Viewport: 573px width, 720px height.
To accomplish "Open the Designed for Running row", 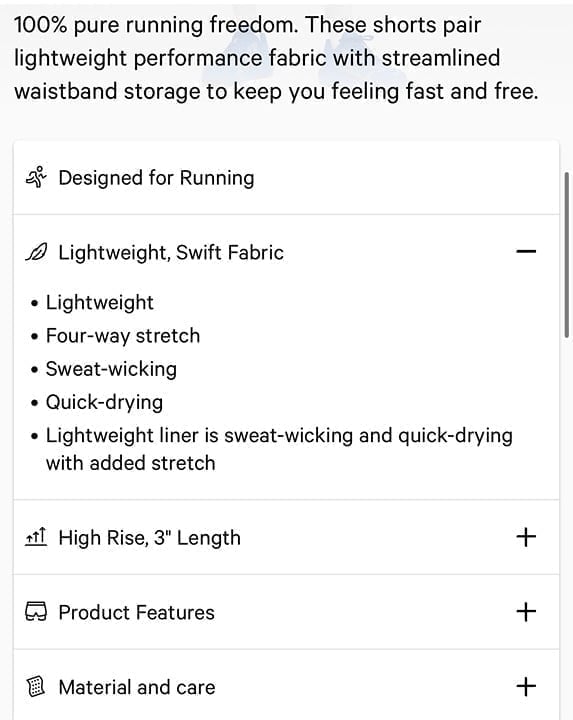I will click(x=286, y=178).
